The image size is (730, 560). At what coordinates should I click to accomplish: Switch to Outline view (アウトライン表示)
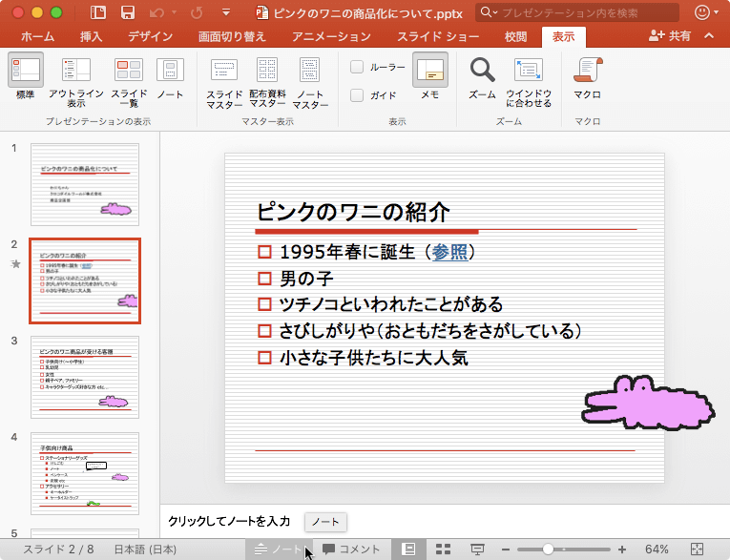(x=76, y=72)
